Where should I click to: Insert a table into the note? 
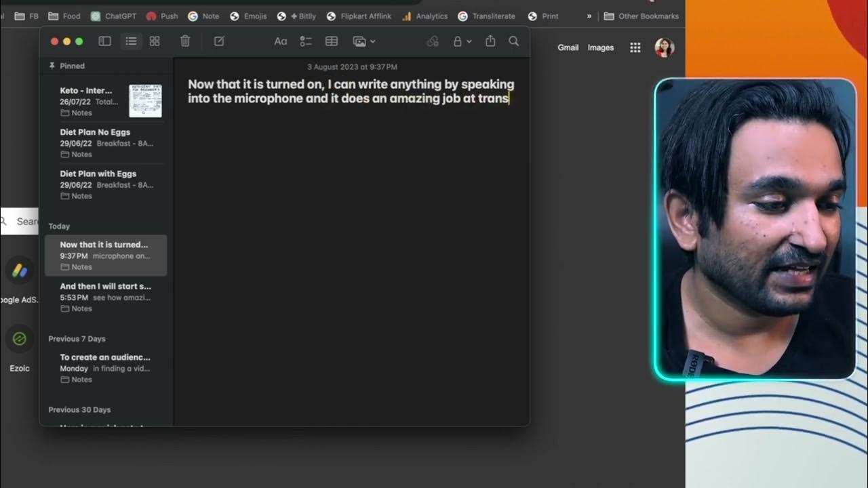tap(331, 41)
